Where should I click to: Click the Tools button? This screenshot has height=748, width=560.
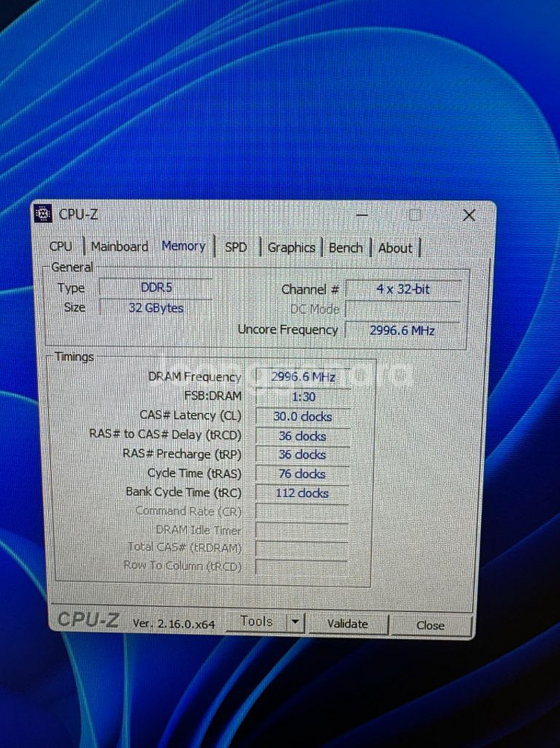click(256, 622)
